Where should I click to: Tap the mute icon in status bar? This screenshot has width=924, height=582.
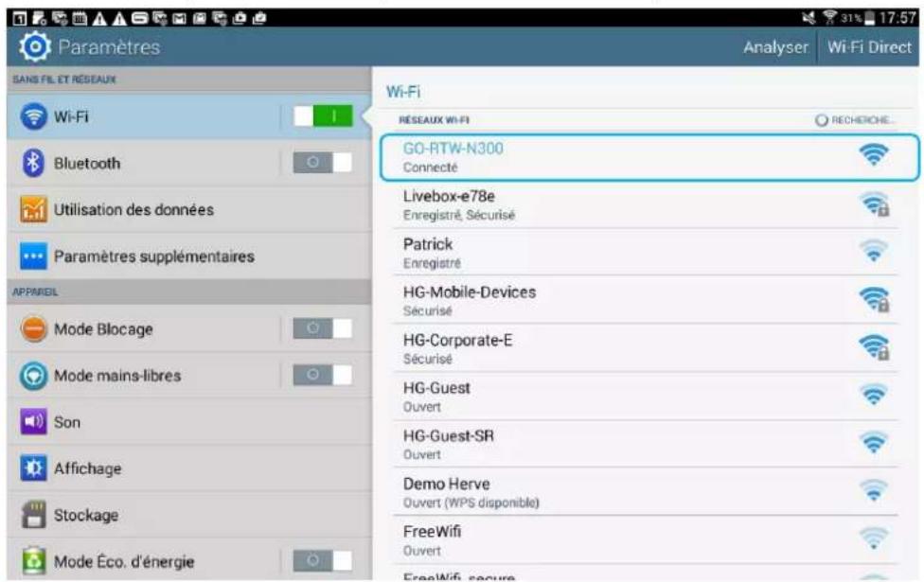(808, 18)
